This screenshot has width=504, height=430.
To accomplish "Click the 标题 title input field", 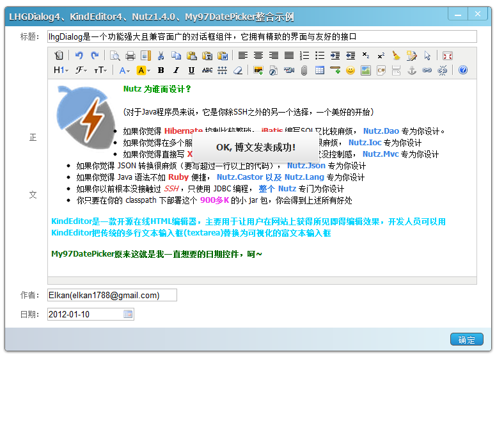I will pos(262,36).
